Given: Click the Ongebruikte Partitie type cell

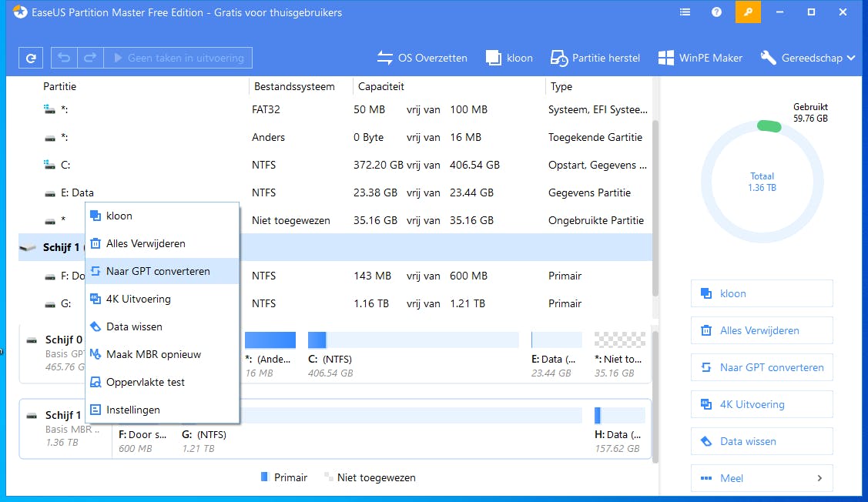Looking at the screenshot, I should pos(596,220).
